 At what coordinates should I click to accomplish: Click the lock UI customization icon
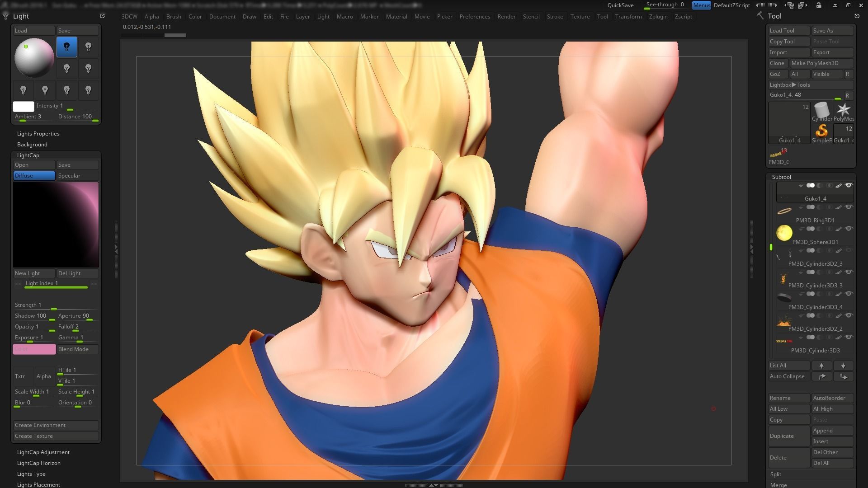click(819, 5)
